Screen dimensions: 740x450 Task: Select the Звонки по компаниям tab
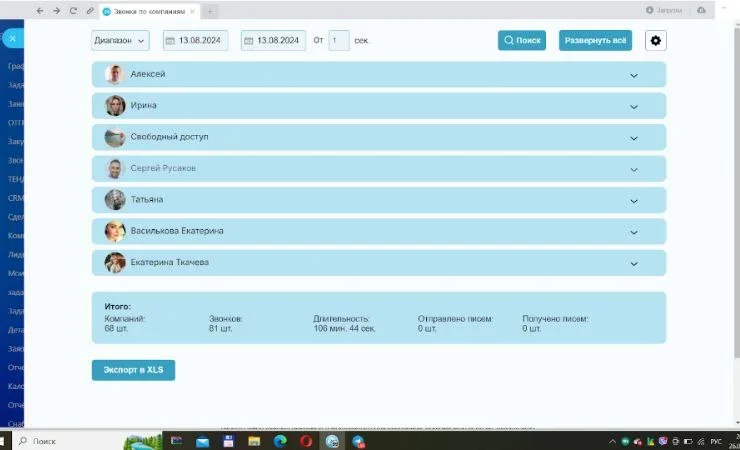[x=148, y=10]
